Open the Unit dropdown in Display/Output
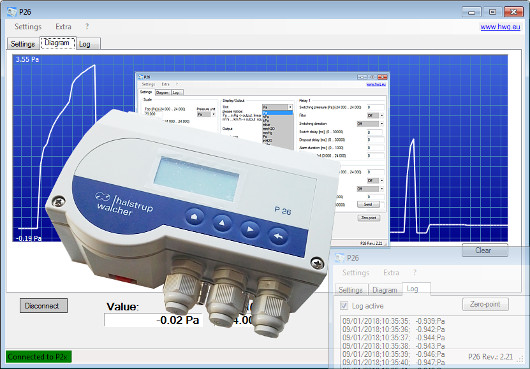530x369 pixels. (x=277, y=107)
